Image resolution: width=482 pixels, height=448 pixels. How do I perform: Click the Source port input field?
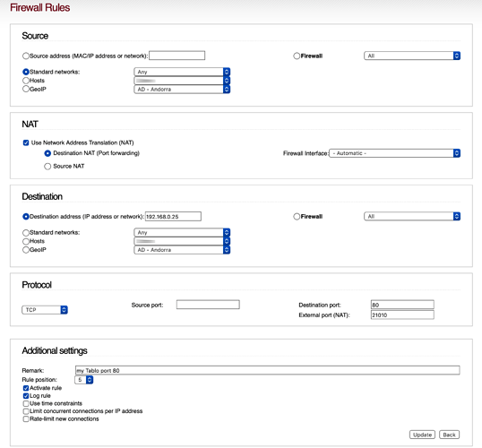208,305
